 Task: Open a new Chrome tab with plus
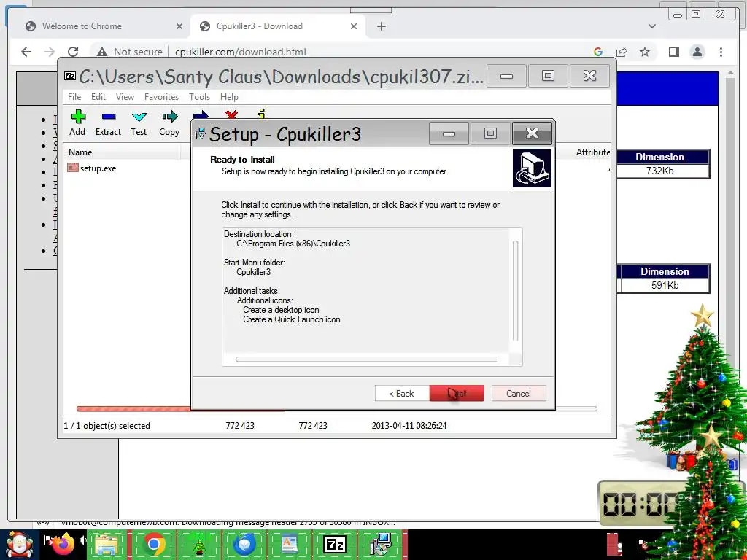coord(381,26)
